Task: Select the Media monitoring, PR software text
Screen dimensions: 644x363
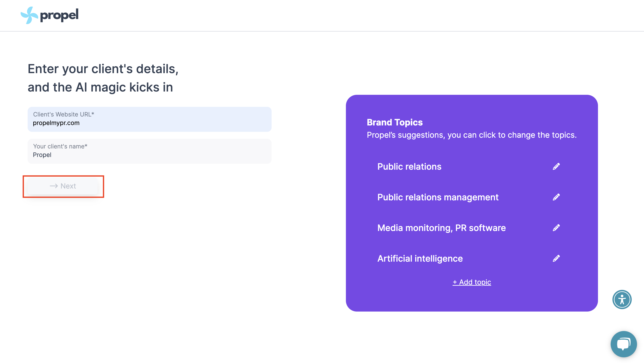Action: tap(441, 228)
